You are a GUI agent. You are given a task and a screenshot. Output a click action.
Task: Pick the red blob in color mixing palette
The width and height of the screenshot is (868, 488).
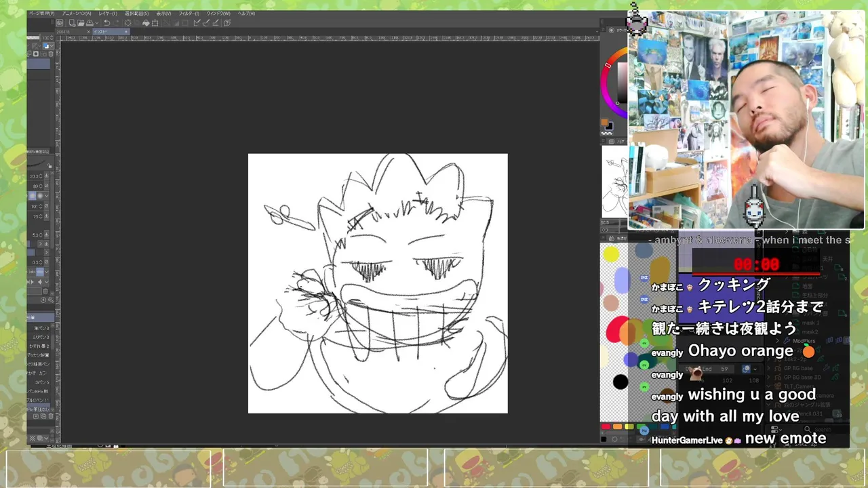click(616, 330)
